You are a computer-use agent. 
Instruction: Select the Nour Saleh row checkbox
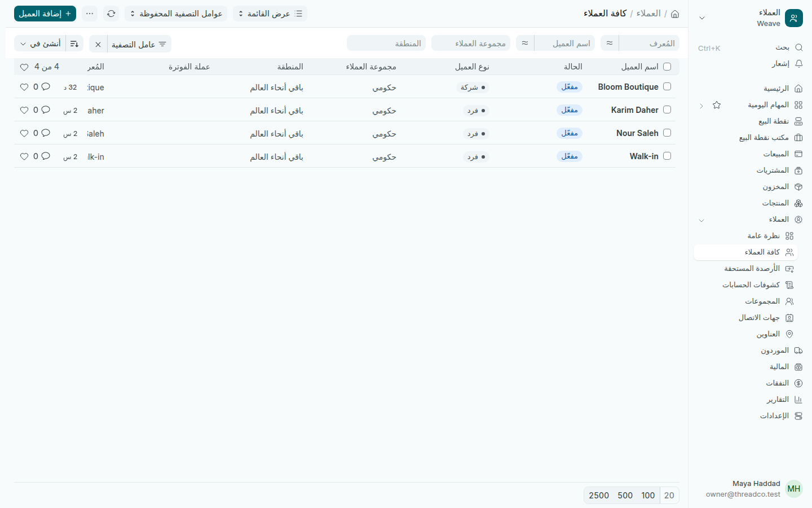[667, 133]
